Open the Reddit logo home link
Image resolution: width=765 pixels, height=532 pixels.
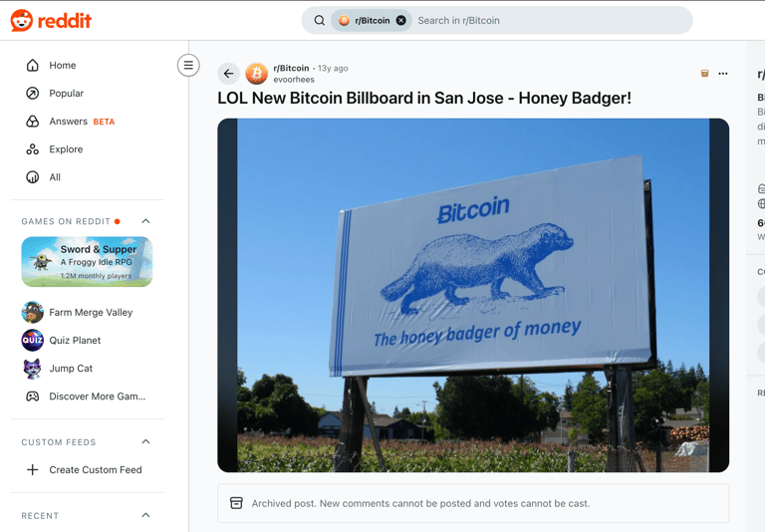51,21
